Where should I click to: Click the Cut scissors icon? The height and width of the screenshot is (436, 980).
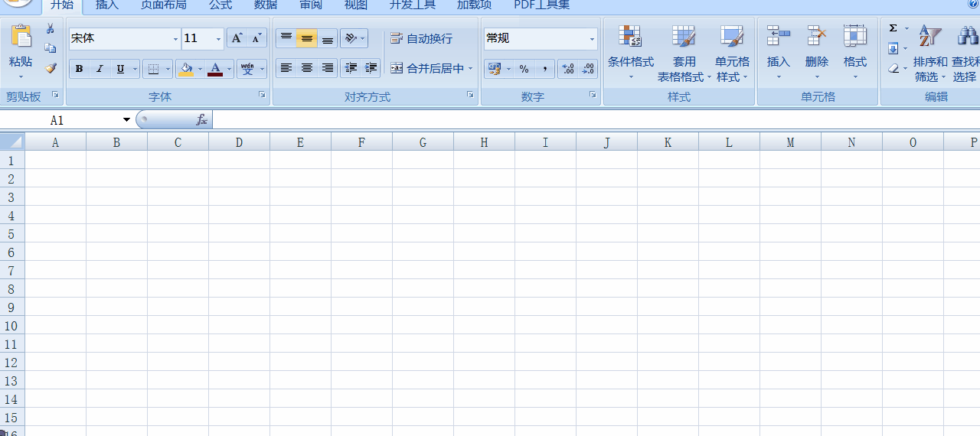point(51,28)
